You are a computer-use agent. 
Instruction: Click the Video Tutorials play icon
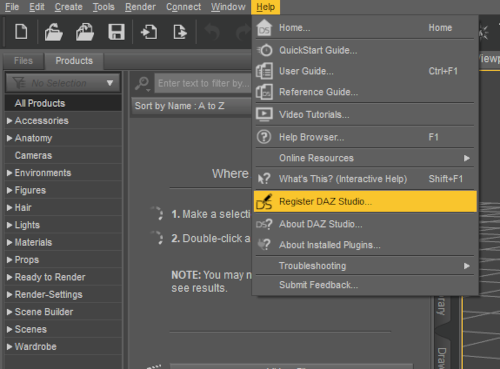pos(264,114)
